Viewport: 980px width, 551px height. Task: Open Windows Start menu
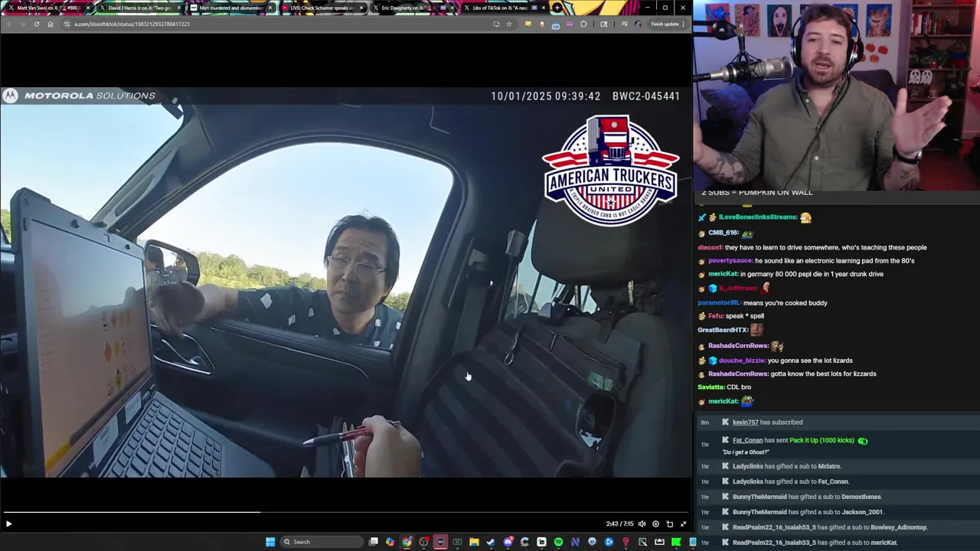(x=270, y=542)
